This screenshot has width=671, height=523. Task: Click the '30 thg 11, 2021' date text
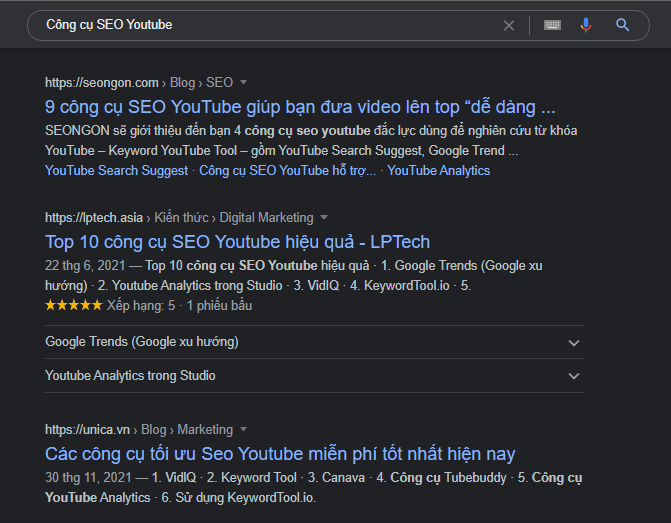click(88, 477)
